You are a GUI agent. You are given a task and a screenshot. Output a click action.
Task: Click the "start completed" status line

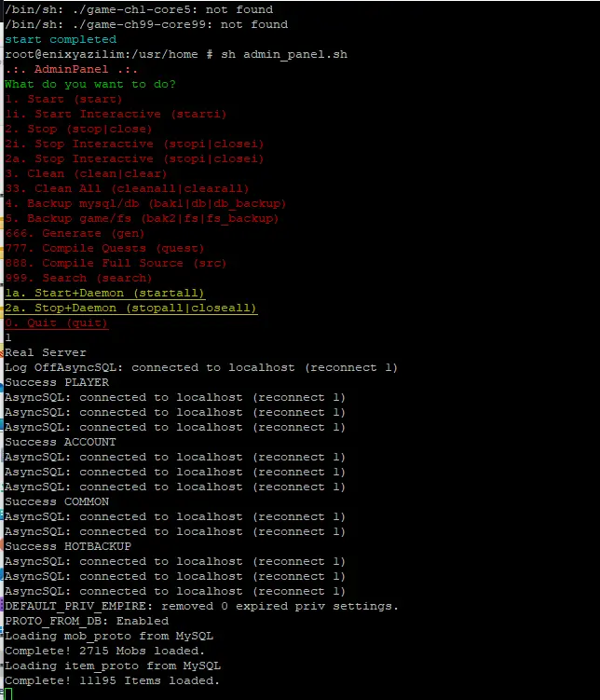61,39
